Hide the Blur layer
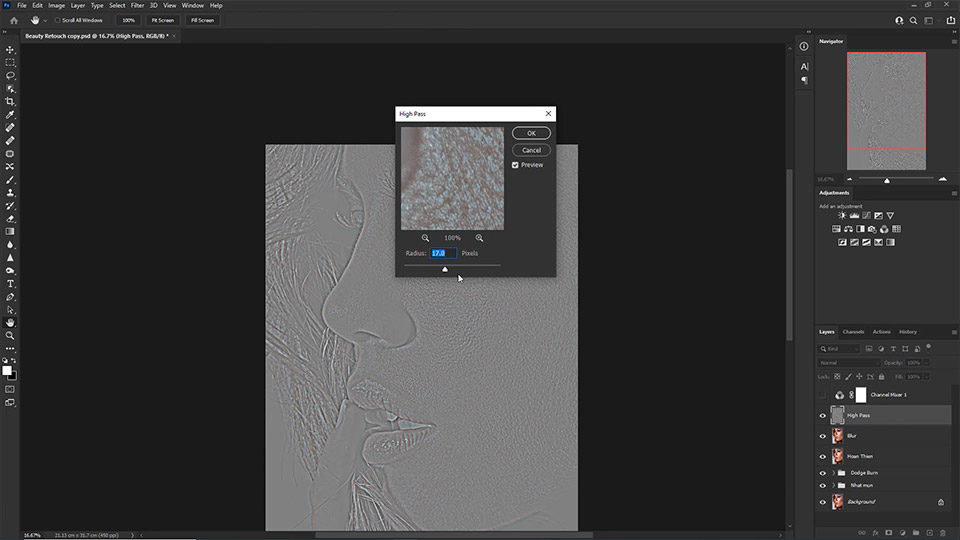The image size is (960, 540). pos(823,436)
